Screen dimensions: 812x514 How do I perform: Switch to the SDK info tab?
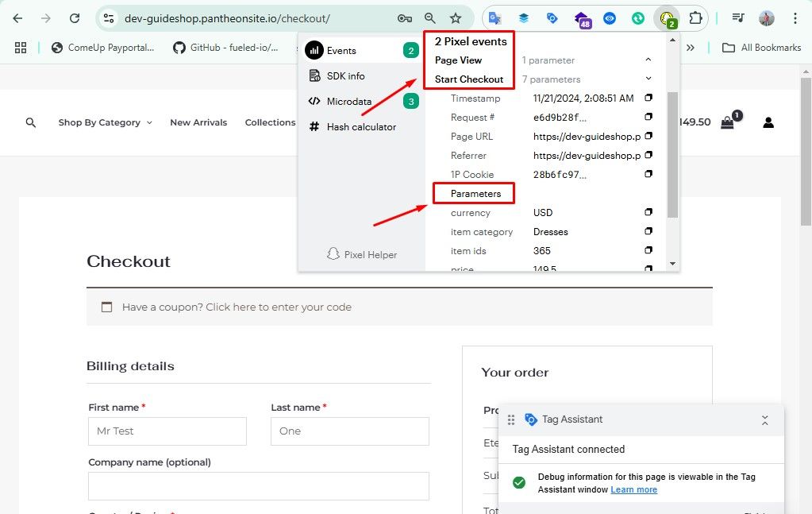[345, 76]
